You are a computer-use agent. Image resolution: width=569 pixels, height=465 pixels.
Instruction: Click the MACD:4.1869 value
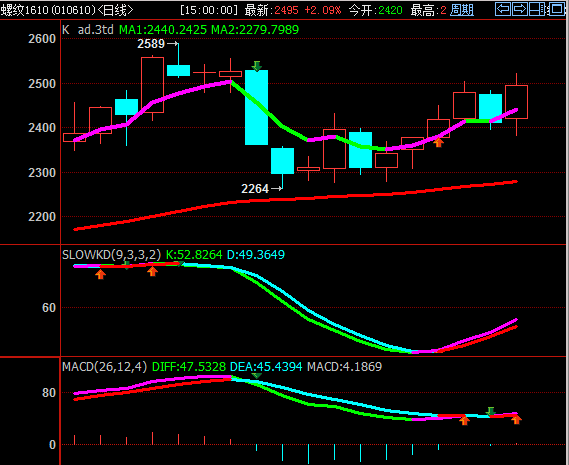tap(344, 367)
